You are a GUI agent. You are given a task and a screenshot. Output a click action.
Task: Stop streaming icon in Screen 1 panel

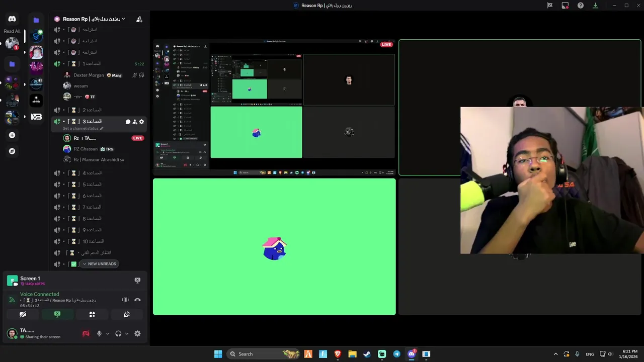[137, 281]
